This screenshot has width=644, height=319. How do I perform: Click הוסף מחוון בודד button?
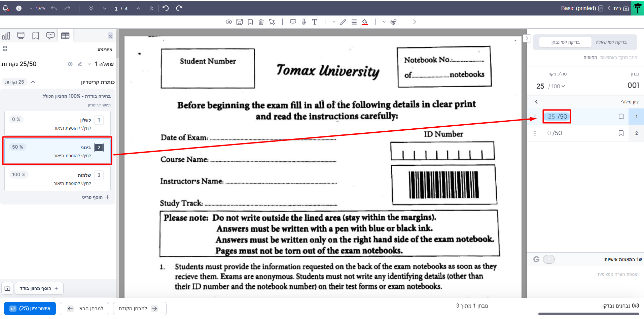pyautogui.click(x=39, y=289)
